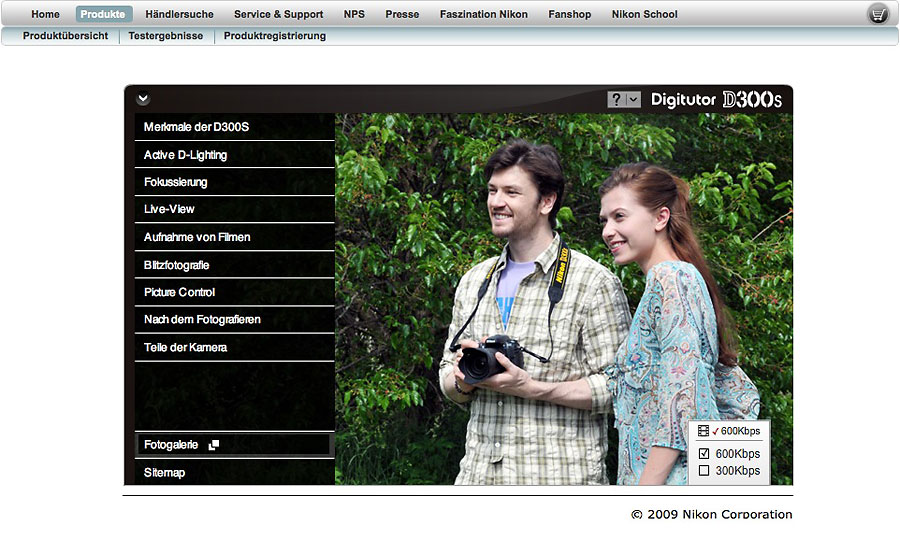900x540 pixels.
Task: Click the help question mark icon
Action: click(x=616, y=99)
